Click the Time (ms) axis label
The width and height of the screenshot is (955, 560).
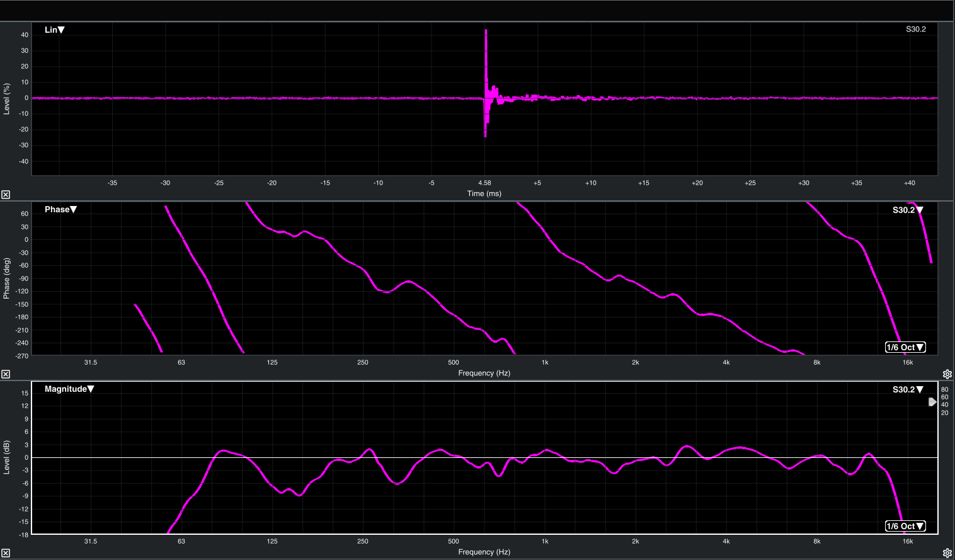pos(484,193)
